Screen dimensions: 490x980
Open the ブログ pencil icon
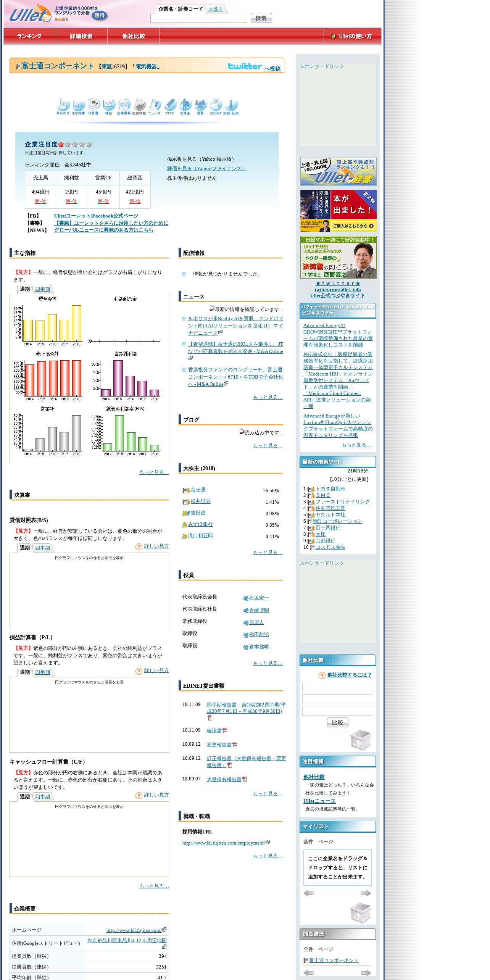point(170,106)
